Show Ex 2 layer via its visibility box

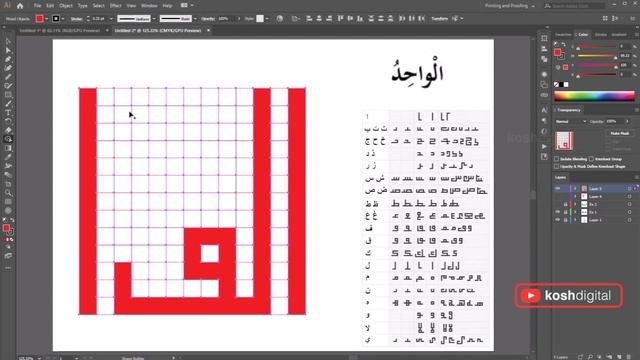pyautogui.click(x=558, y=204)
